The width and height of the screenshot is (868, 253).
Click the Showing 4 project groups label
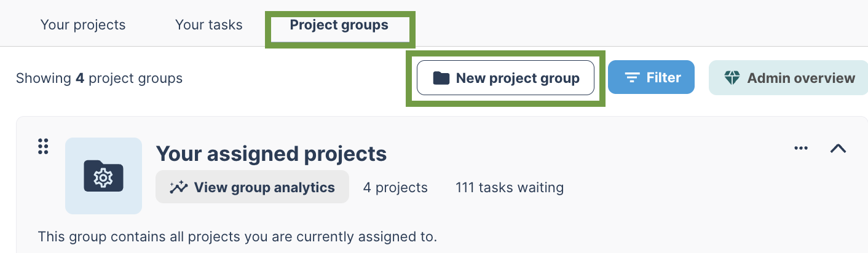coord(99,78)
